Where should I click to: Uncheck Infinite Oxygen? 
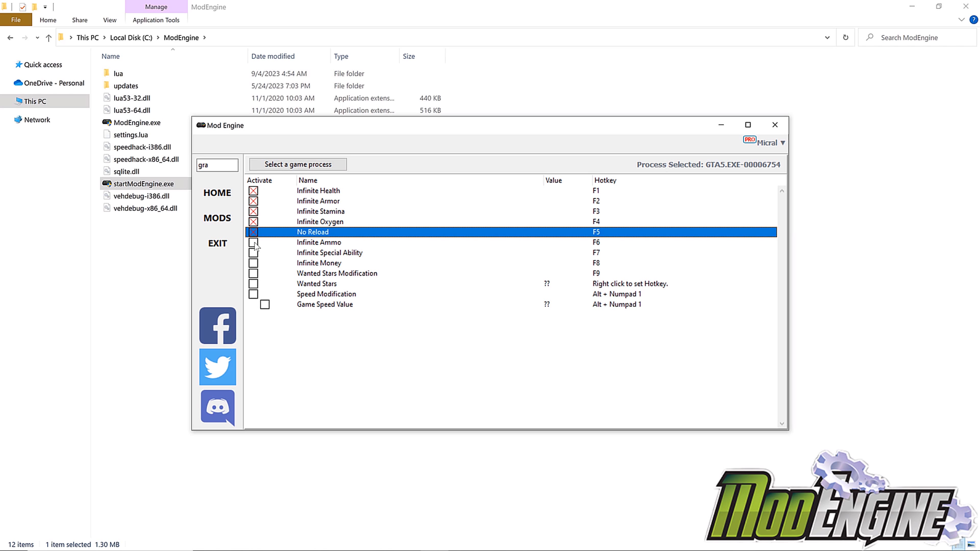[253, 221]
